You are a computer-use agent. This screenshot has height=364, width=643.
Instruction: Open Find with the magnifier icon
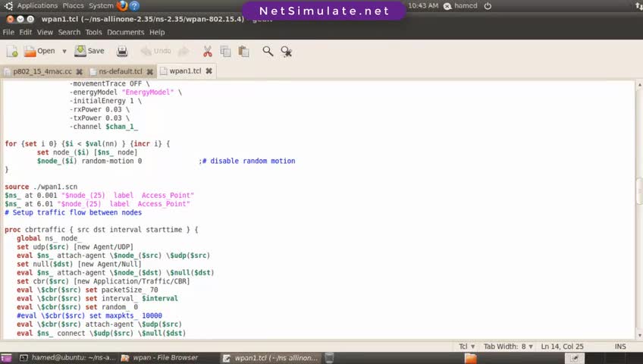tap(268, 52)
